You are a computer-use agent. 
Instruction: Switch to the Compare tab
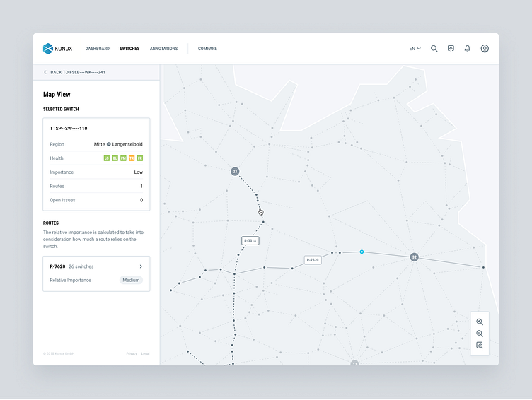click(x=207, y=49)
